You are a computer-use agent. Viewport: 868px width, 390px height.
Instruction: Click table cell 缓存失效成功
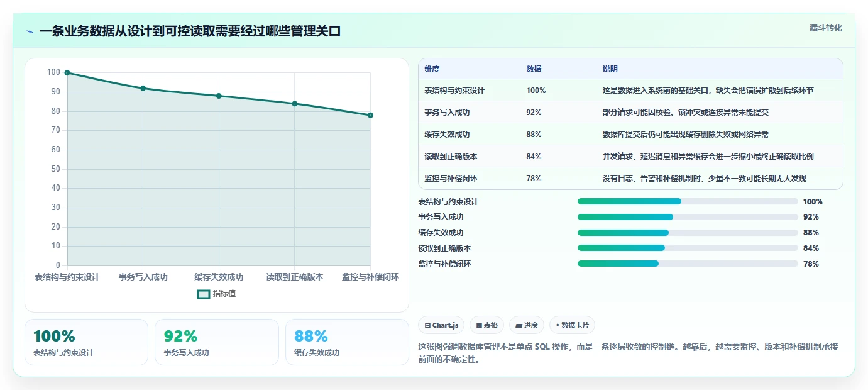pyautogui.click(x=447, y=135)
